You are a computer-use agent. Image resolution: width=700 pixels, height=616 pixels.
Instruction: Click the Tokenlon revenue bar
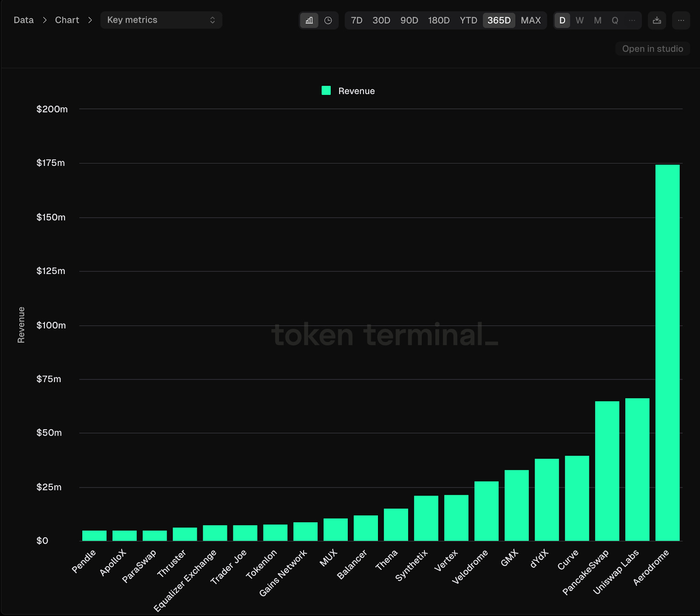point(275,533)
